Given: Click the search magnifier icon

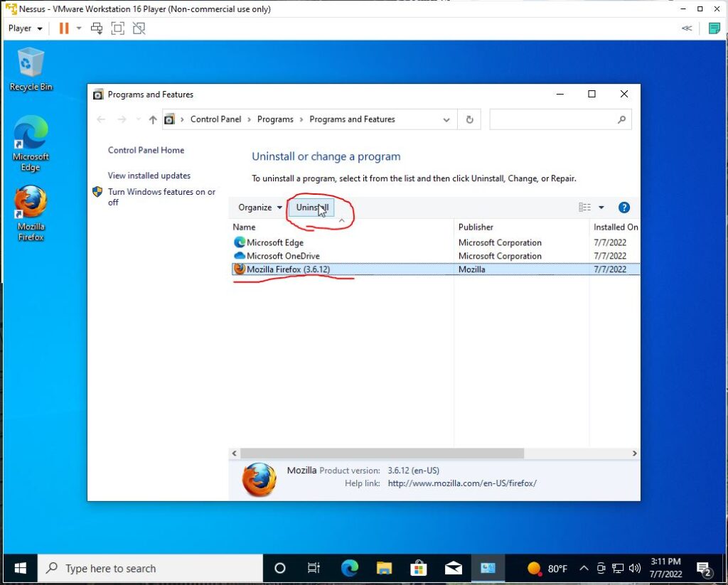Looking at the screenshot, I should click(621, 120).
